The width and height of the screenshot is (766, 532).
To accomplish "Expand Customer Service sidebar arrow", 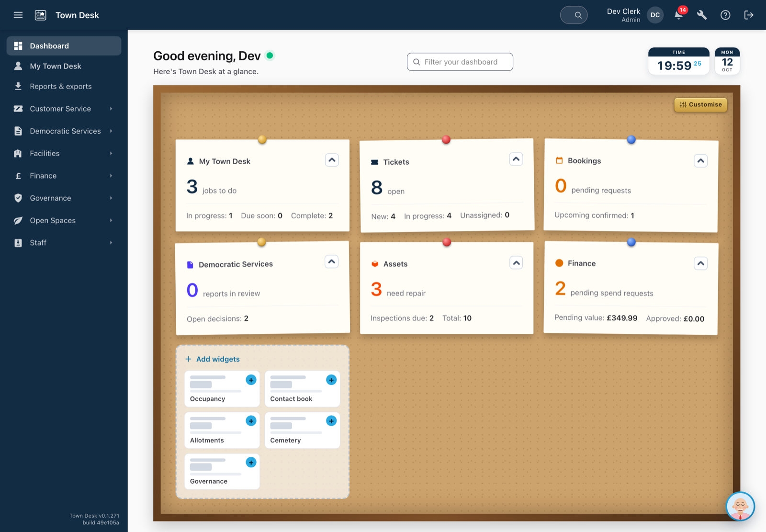I will [111, 109].
